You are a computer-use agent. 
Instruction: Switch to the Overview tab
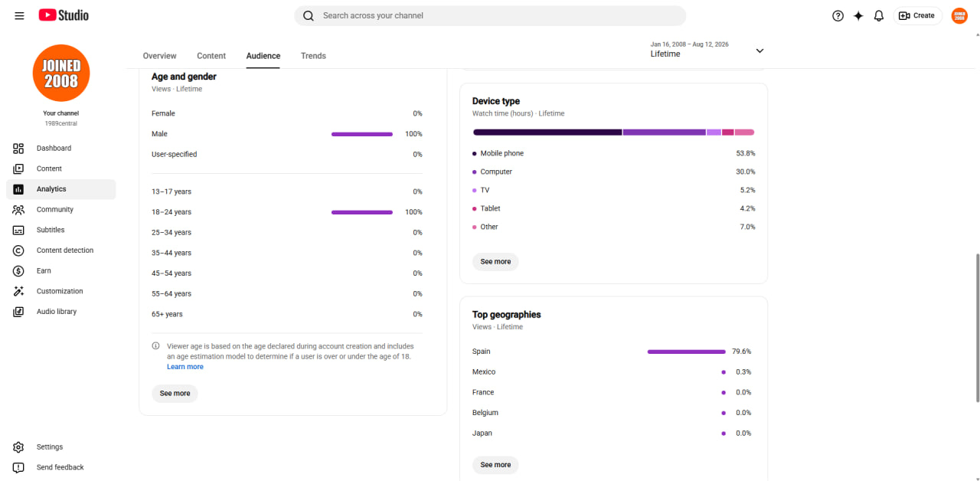[159, 56]
